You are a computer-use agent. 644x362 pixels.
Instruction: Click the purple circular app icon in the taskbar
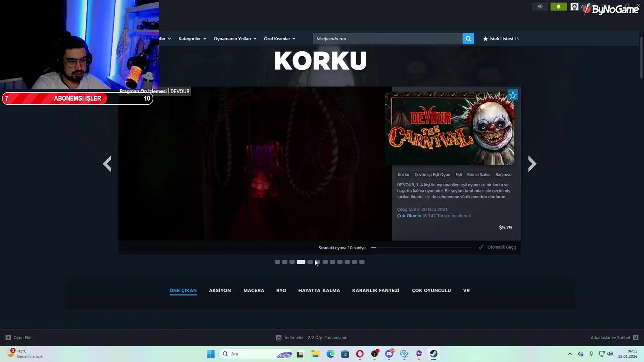tap(419, 354)
